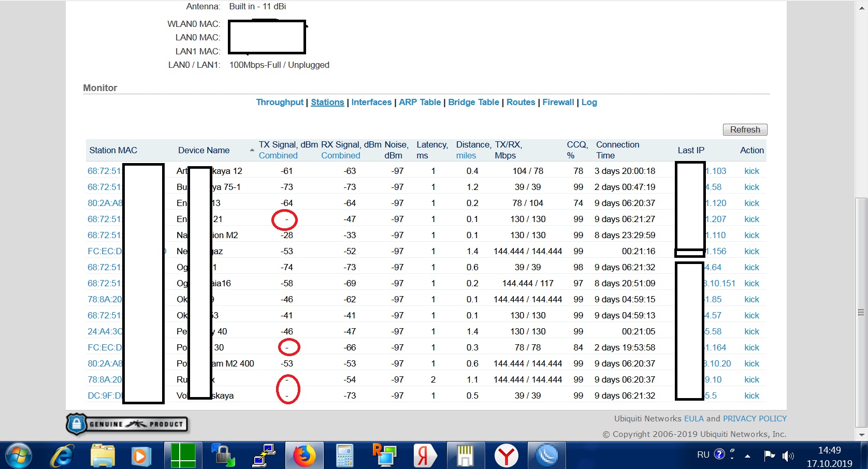Open the Ubiquiti PRIVACY POLICY link
Viewport: 868px width, 469px height.
[x=755, y=418]
